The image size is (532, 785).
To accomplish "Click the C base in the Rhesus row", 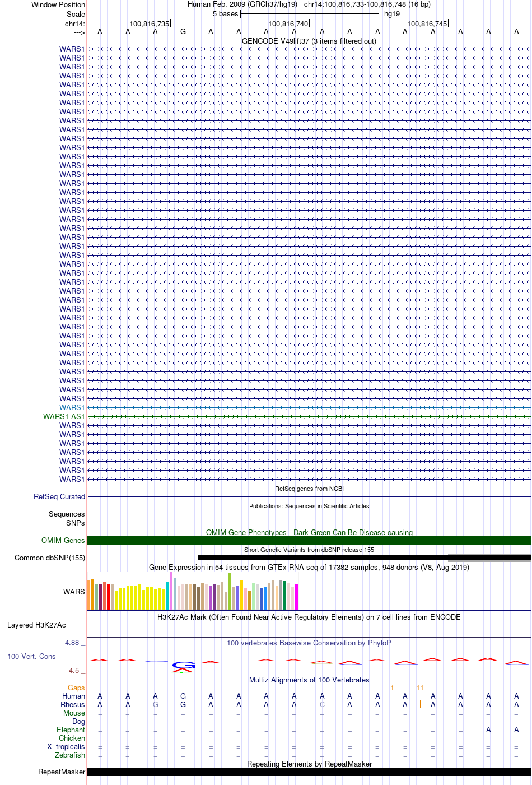I will [x=322, y=704].
